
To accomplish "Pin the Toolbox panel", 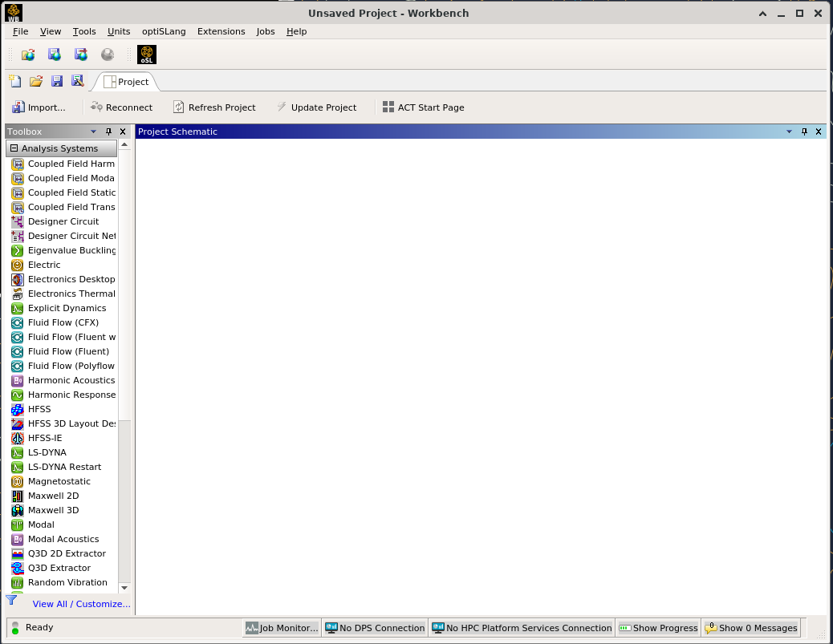I will click(109, 132).
